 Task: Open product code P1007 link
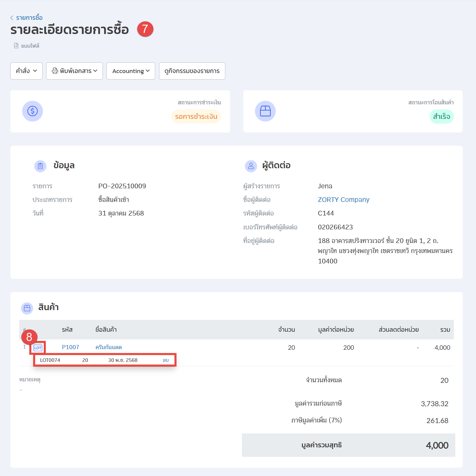(70, 347)
